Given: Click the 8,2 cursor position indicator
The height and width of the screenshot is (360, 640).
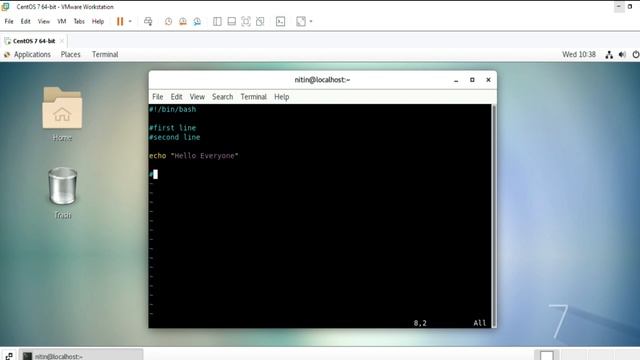Looking at the screenshot, I should [x=420, y=323].
